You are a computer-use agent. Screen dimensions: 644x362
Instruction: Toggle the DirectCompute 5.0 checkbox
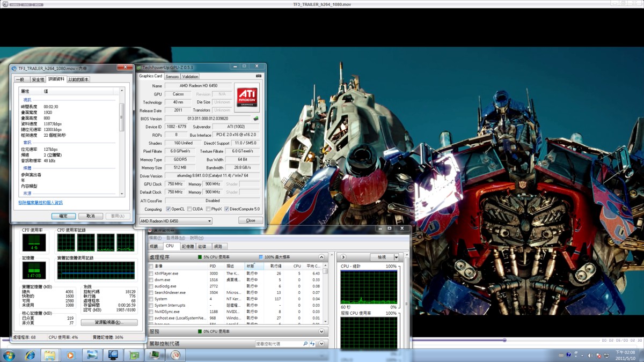click(x=227, y=209)
